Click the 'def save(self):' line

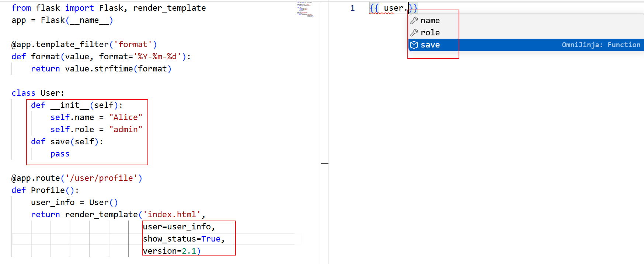click(67, 142)
